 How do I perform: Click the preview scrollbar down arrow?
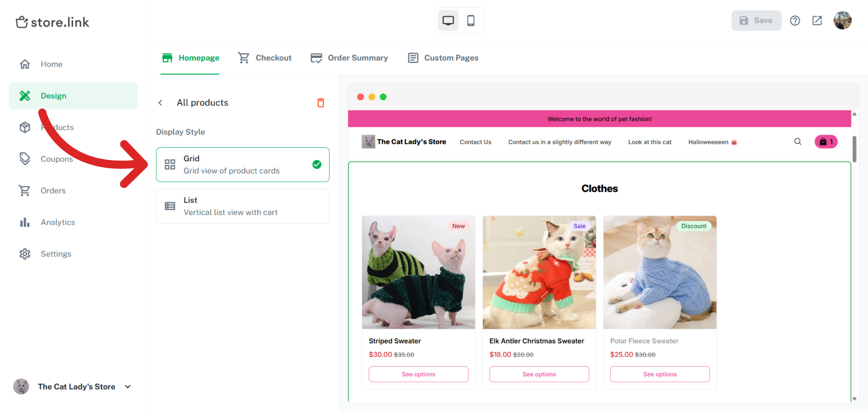click(x=855, y=399)
